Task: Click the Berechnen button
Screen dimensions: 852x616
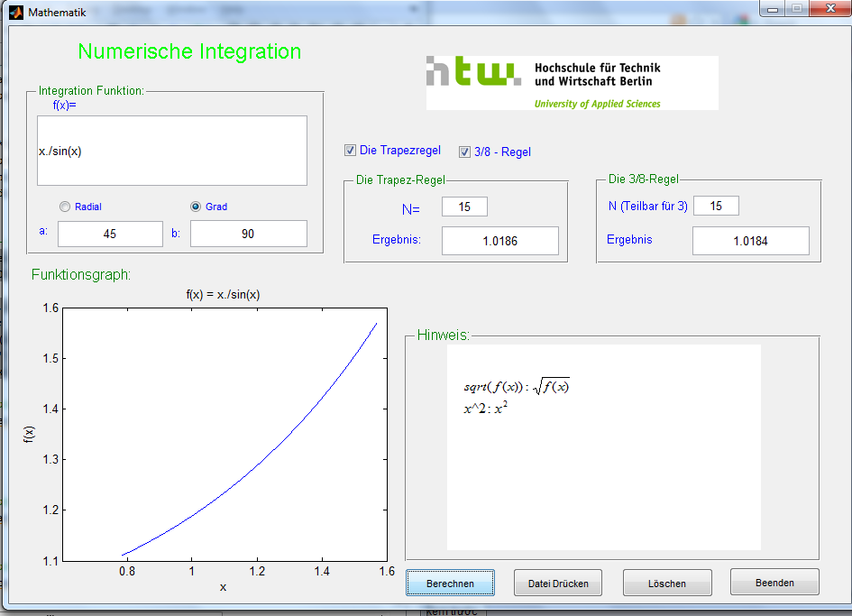Action: pyautogui.click(x=451, y=583)
